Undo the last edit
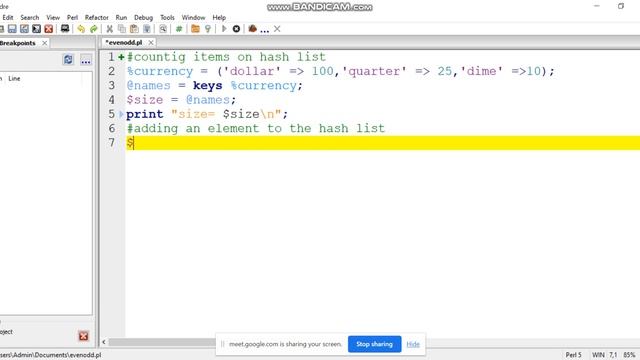640x360 pixels. tap(81, 29)
